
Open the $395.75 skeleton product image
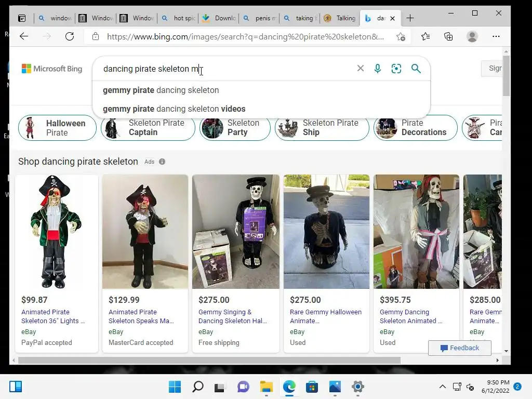coord(416,232)
